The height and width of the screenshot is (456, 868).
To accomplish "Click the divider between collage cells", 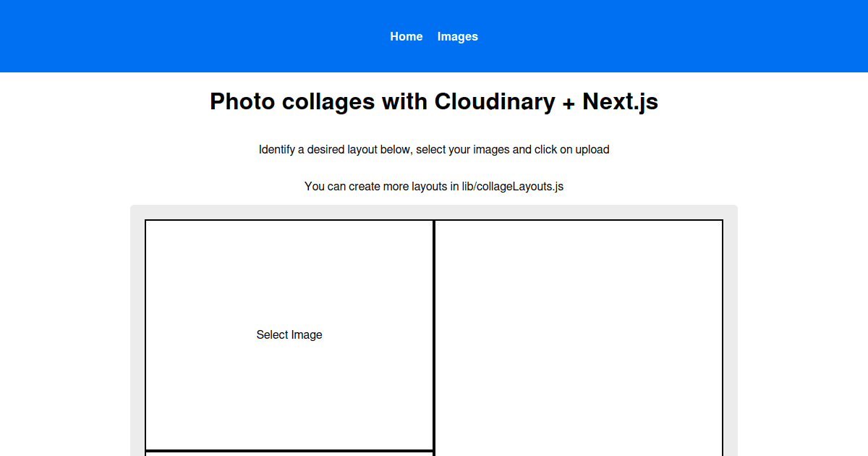I will (x=434, y=334).
